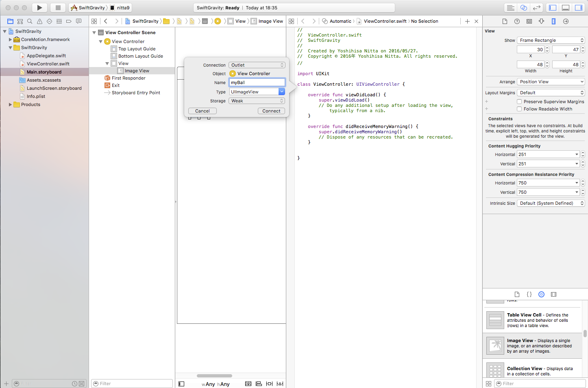Click Cancel in the connection popup
Viewport: 588px width, 388px height.
pyautogui.click(x=202, y=111)
